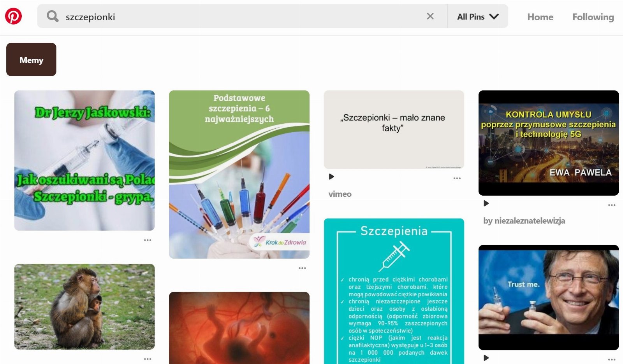Open more options under Podstawowe szczepienia pin

pyautogui.click(x=302, y=268)
